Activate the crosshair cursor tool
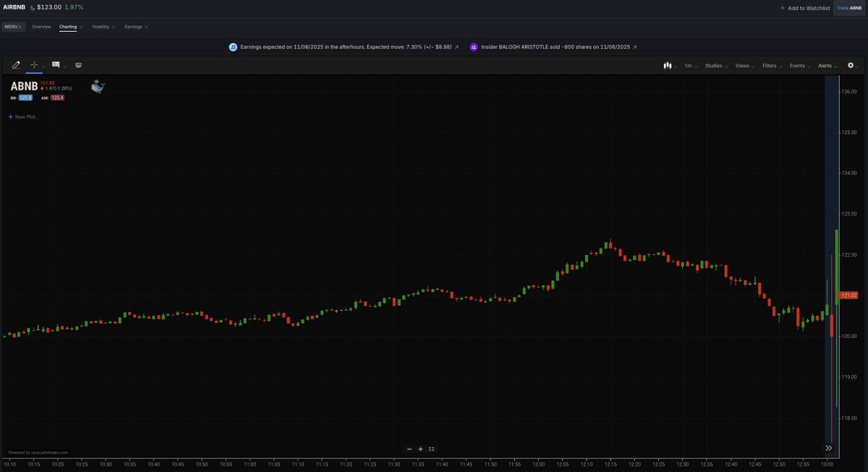Screen dimensions: 868x472 pos(33,65)
